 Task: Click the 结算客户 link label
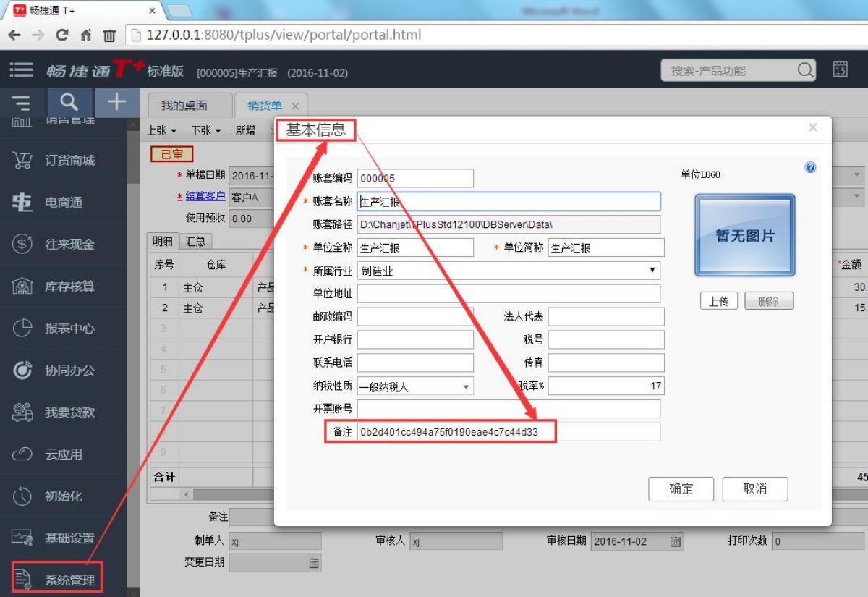tap(205, 197)
